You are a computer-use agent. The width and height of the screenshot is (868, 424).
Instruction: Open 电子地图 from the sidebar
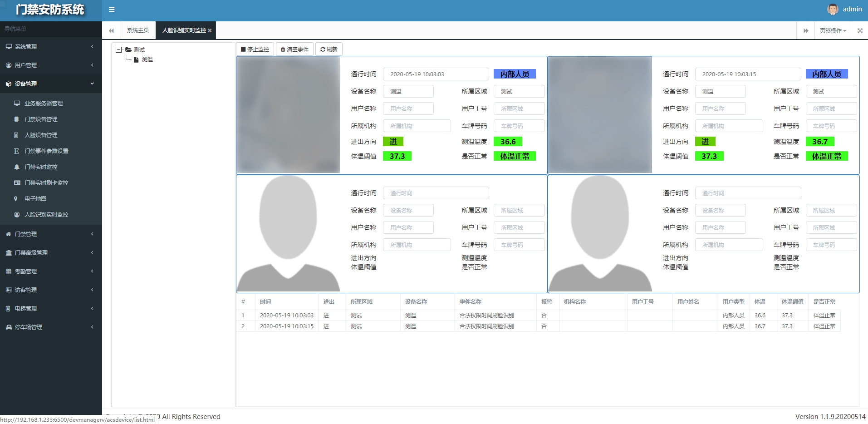click(35, 199)
